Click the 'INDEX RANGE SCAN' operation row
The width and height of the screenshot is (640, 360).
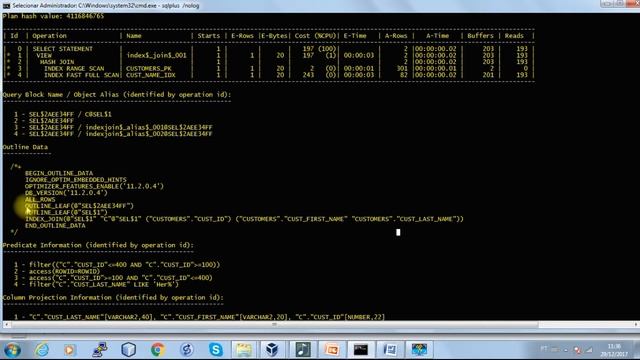74,69
